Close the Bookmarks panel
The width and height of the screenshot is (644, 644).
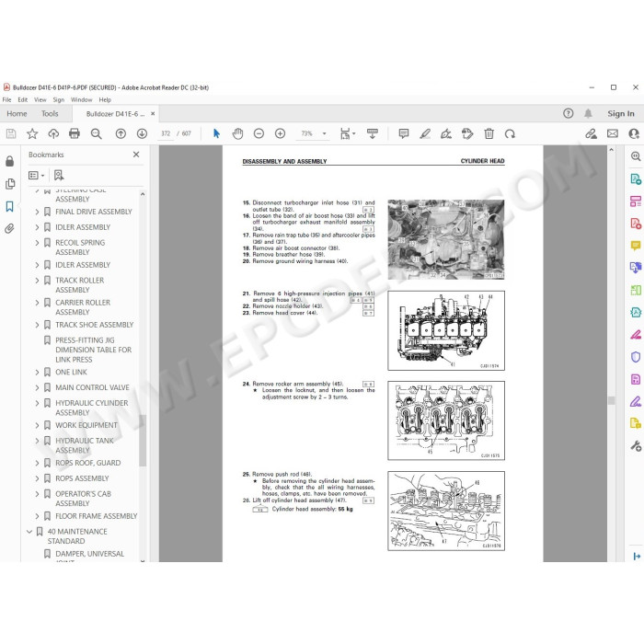pyautogui.click(x=136, y=155)
